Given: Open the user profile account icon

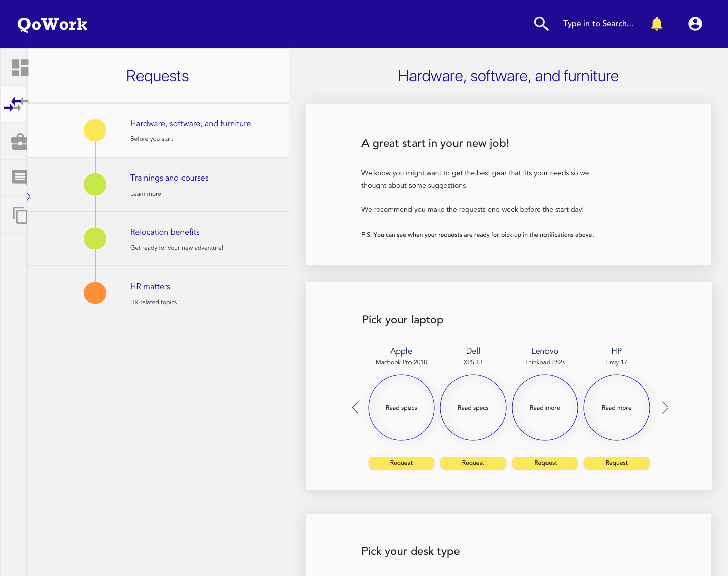Looking at the screenshot, I should tap(695, 24).
